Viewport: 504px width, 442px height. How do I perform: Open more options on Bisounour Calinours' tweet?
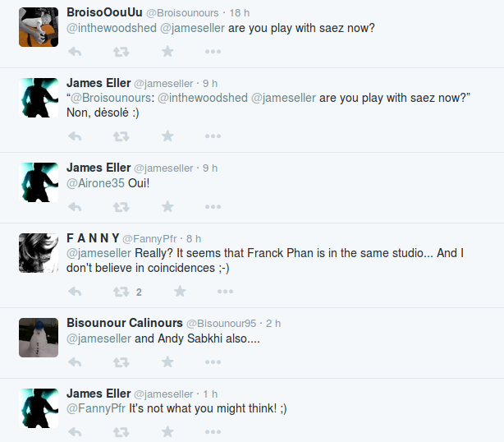(x=213, y=362)
